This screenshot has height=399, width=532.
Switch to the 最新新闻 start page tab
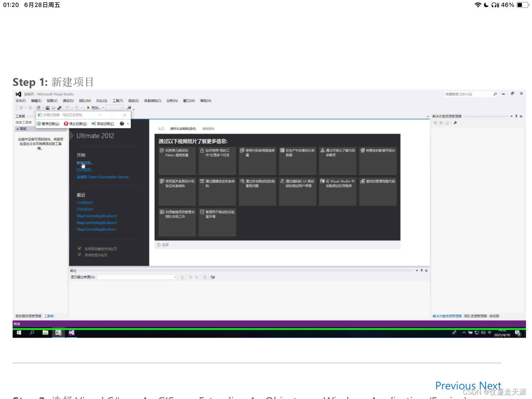coord(208,129)
